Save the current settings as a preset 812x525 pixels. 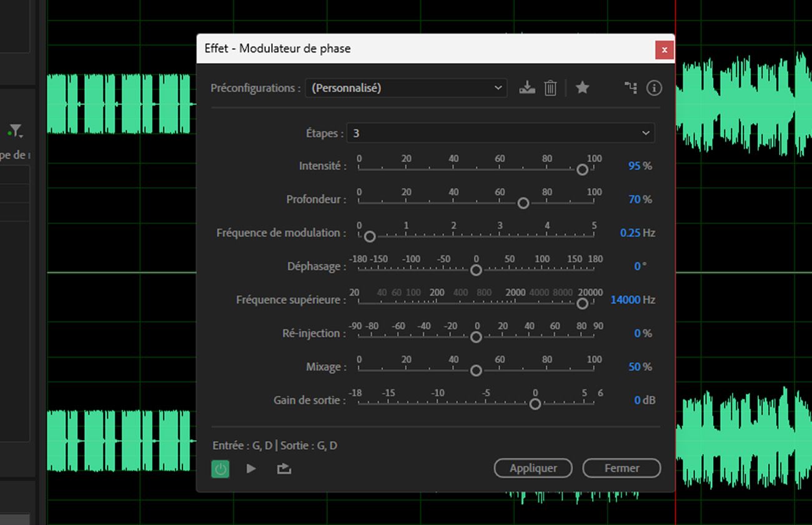click(527, 87)
